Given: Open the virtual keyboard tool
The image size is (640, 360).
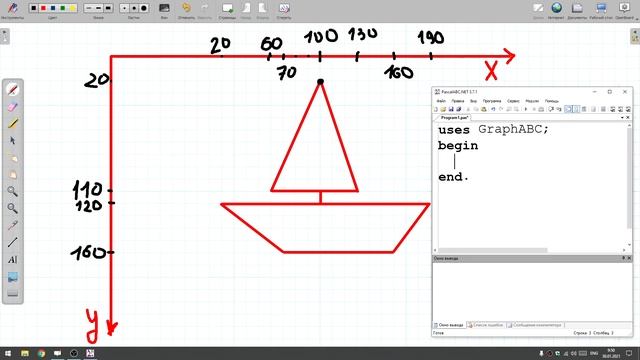Looking at the screenshot, I should tap(13, 294).
